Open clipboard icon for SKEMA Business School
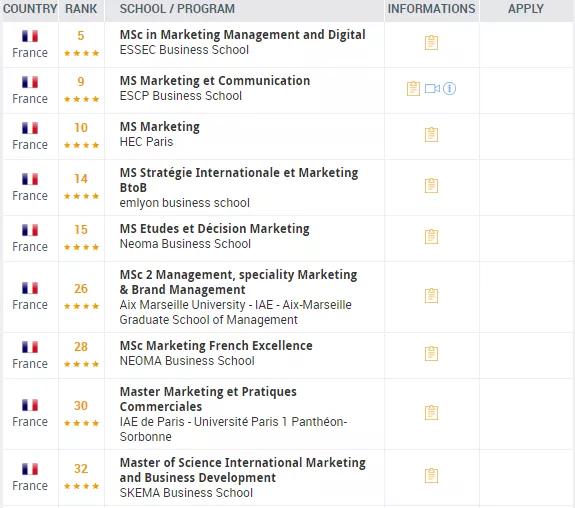Viewport: 575px width, 508px height. point(431,476)
